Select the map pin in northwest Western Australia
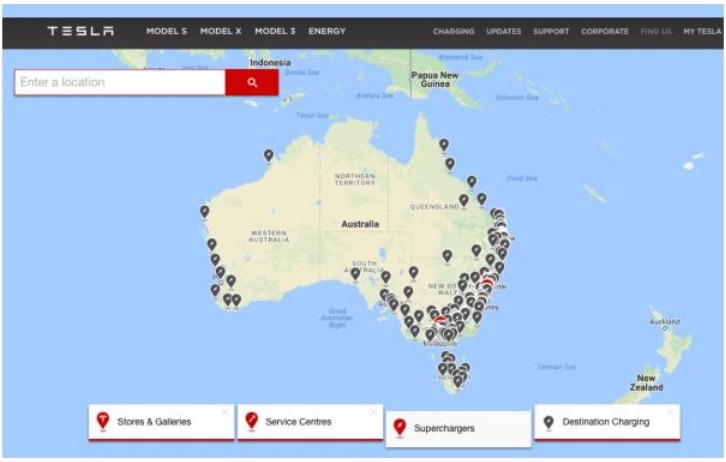Screen dimensions: 726x462 [269, 156]
